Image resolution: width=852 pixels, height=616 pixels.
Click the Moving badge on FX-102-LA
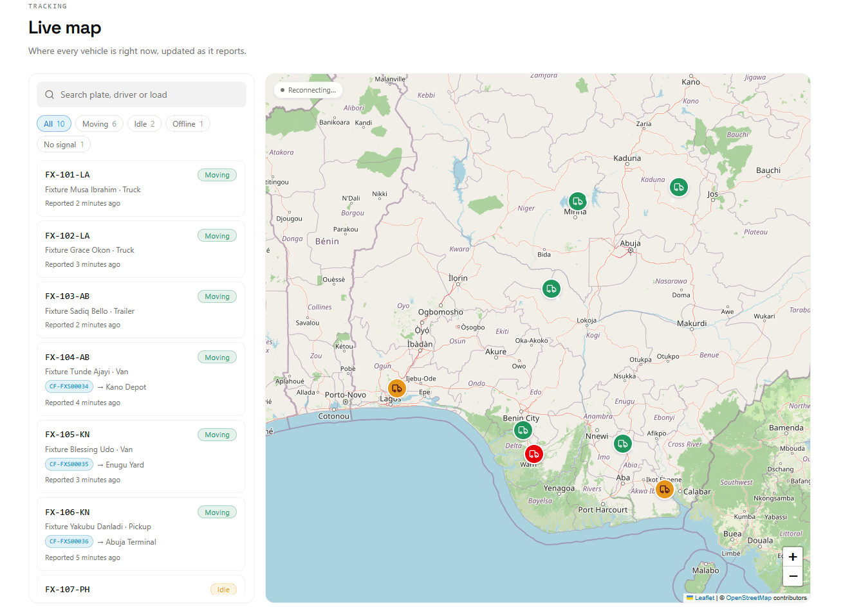point(217,236)
